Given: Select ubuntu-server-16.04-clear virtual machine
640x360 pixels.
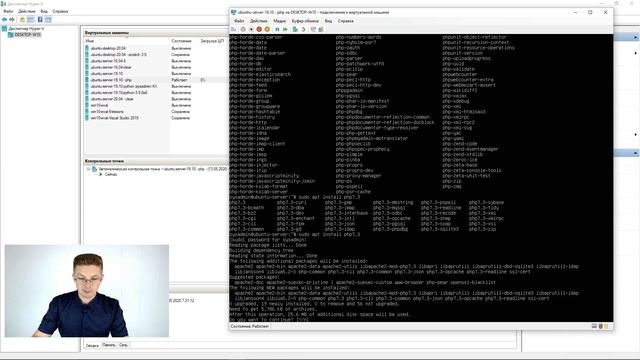Looking at the screenshot, I should coord(111,67).
